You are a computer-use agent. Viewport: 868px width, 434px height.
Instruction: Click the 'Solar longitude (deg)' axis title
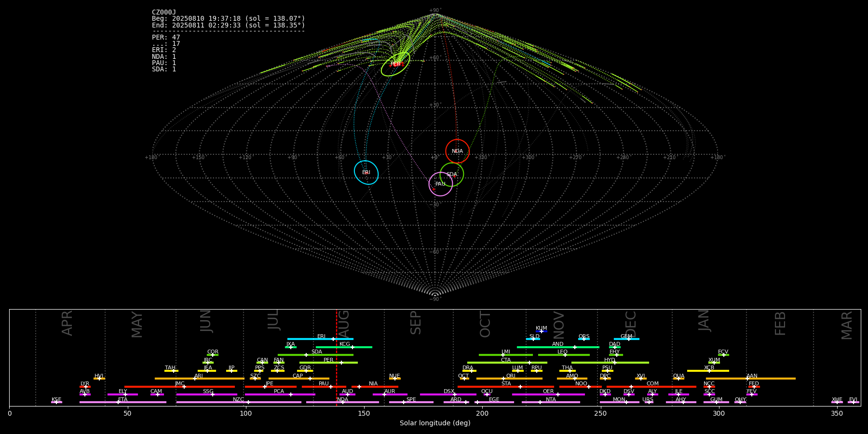coord(435,423)
